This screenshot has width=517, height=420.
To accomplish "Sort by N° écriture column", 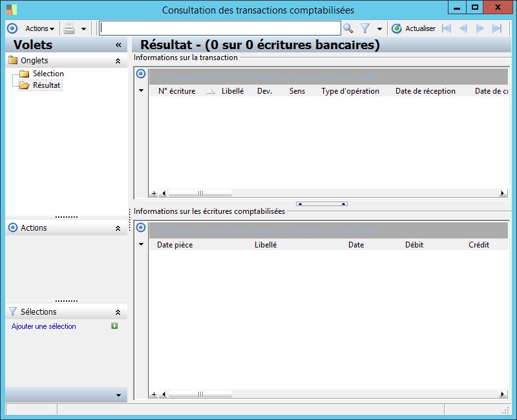I will (176, 91).
